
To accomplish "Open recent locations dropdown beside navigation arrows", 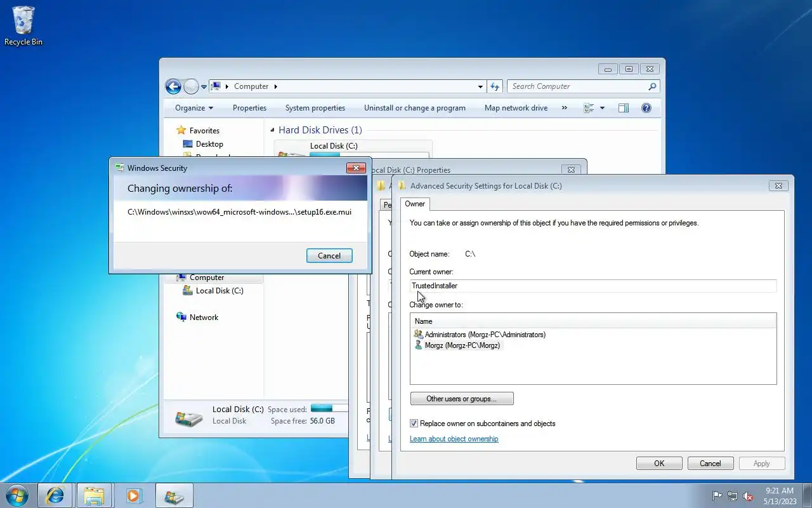I will pyautogui.click(x=204, y=86).
